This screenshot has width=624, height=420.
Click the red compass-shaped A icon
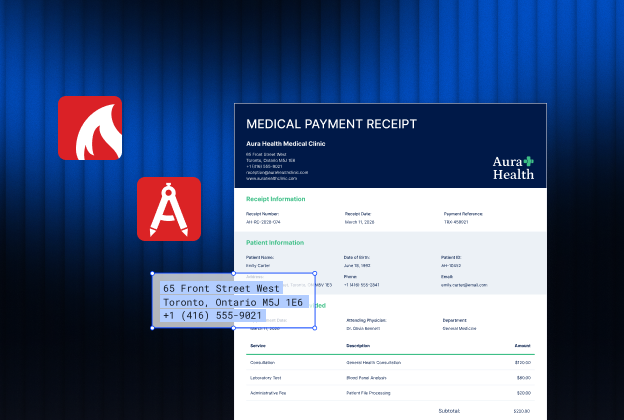pyautogui.click(x=169, y=209)
